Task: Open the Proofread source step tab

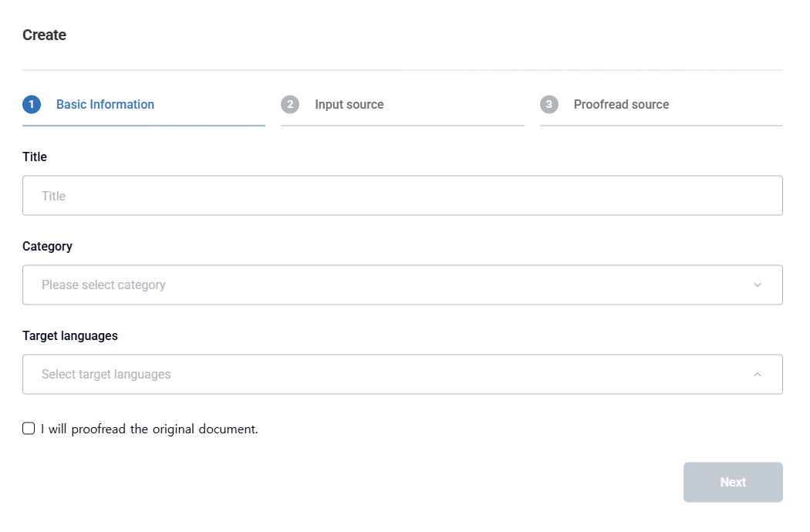Action: [x=621, y=105]
